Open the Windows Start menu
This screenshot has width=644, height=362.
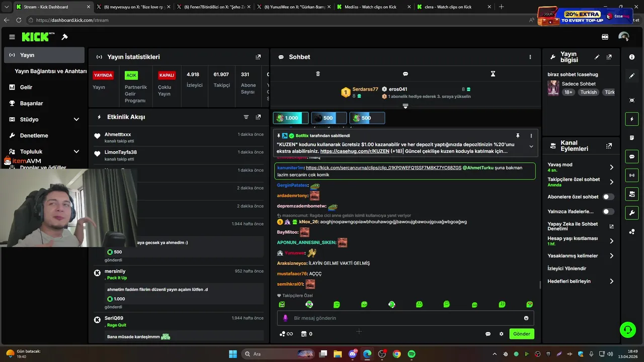click(233, 354)
